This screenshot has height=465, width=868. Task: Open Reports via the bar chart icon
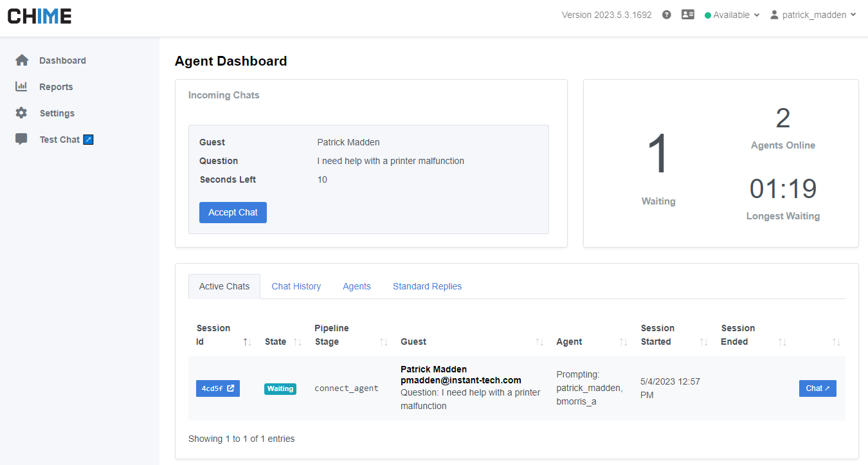click(x=22, y=87)
